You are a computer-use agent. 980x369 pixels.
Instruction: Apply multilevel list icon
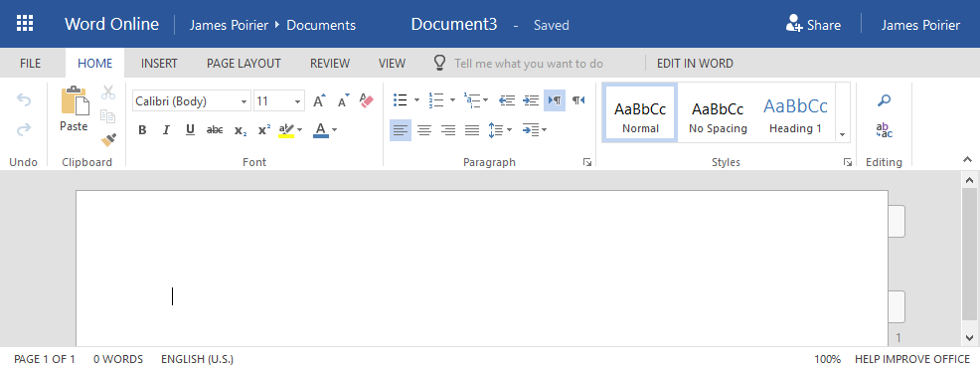[x=471, y=100]
